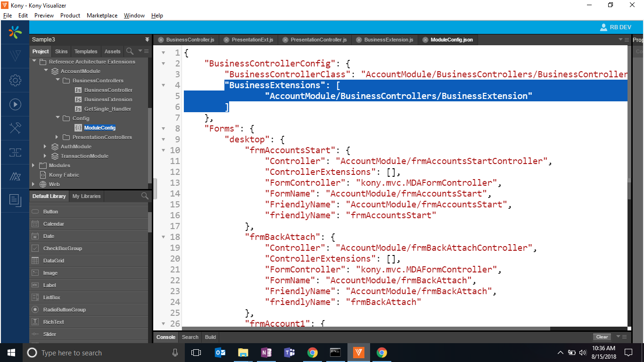Expand the PresentationControllers folder
The width and height of the screenshot is (644, 362).
point(57,137)
